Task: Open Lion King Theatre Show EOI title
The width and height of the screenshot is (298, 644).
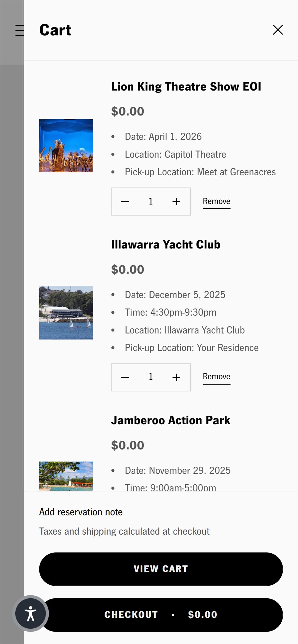Action: (x=186, y=87)
